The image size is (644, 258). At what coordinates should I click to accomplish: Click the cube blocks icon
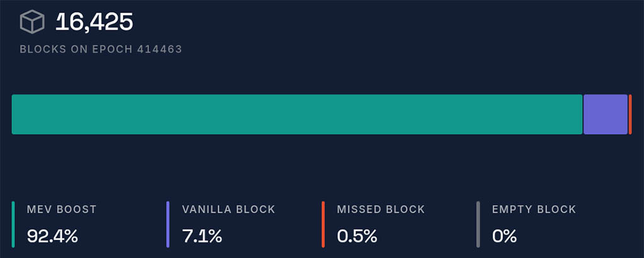[x=31, y=23]
